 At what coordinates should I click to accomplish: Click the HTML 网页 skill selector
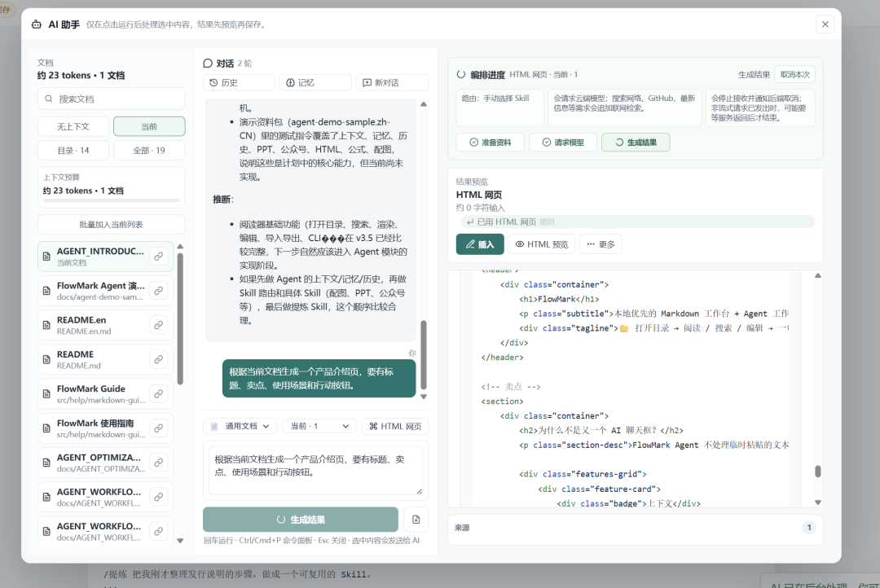pyautogui.click(x=395, y=427)
